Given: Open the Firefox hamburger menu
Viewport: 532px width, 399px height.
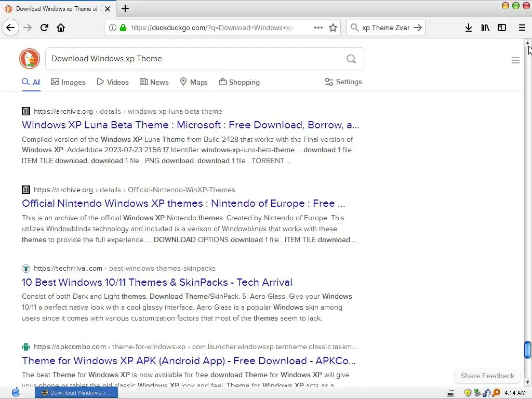Looking at the screenshot, I should [522, 28].
